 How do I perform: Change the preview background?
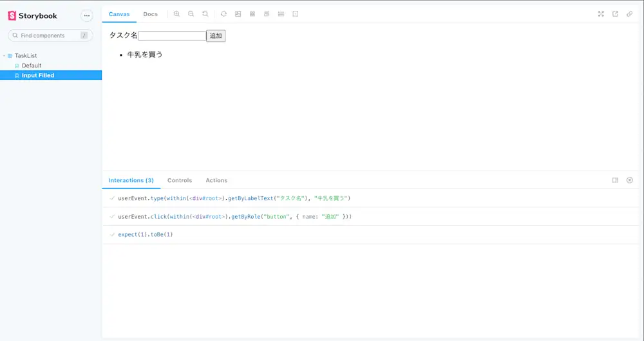(238, 14)
